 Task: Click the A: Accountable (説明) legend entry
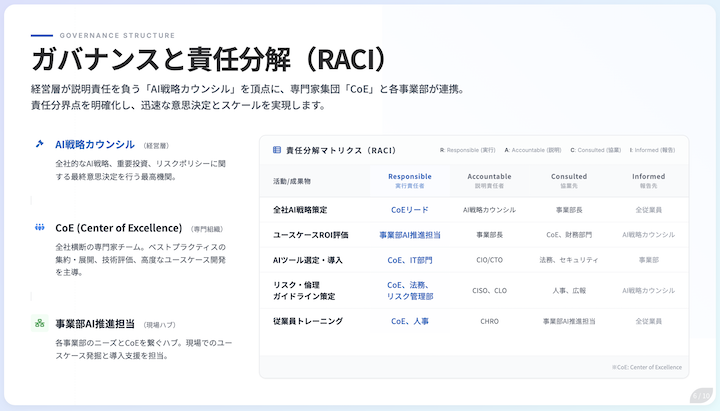pos(533,150)
